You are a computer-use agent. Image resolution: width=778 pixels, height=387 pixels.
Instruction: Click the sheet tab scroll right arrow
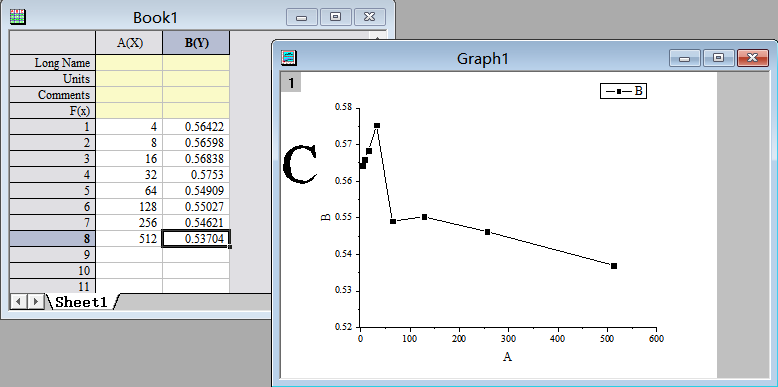click(x=35, y=301)
